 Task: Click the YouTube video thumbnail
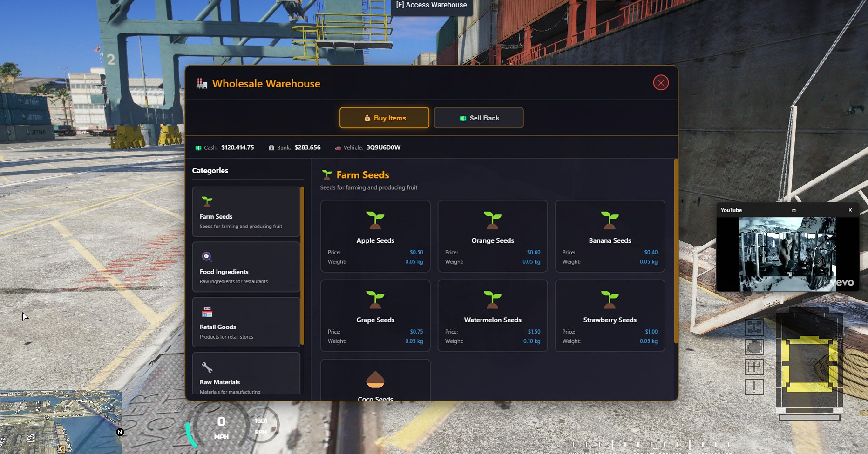point(787,254)
